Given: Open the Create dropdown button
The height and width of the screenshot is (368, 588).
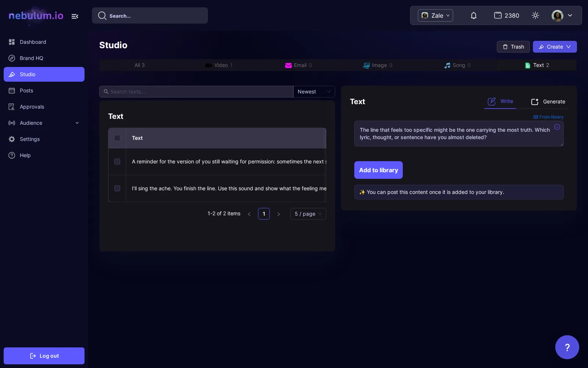Looking at the screenshot, I should [x=555, y=47].
